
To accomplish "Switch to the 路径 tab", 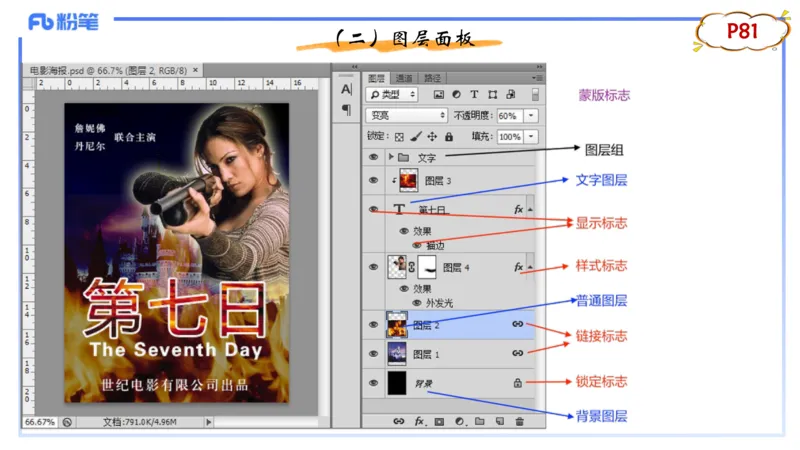I will (x=432, y=77).
